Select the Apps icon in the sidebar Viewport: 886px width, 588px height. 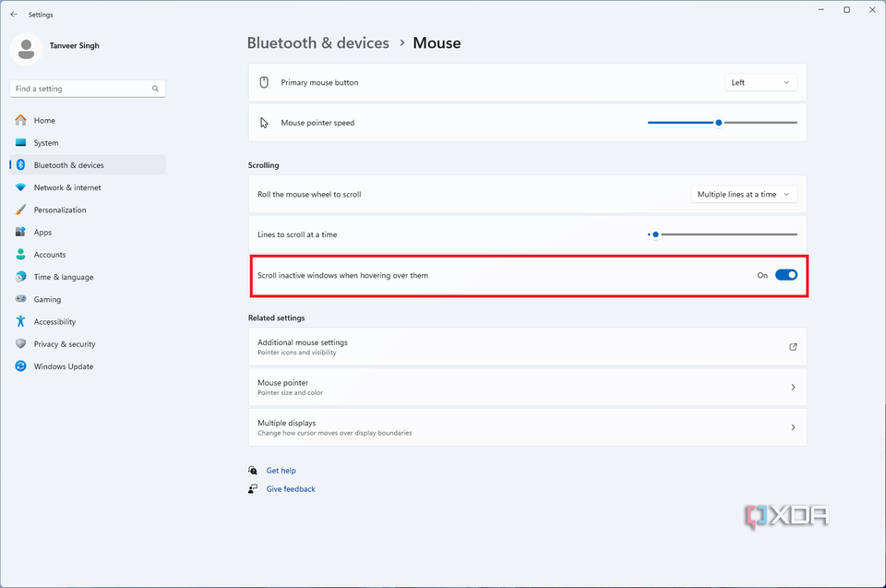[42, 232]
